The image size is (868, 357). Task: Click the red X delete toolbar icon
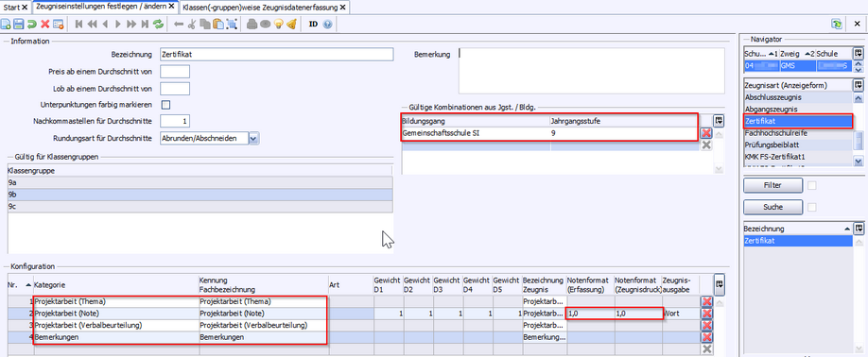[44, 24]
